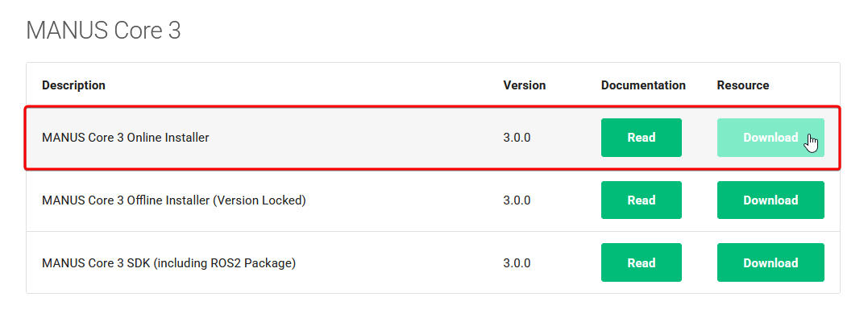Select the Resource column header
Image resolution: width=868 pixels, height=318 pixels.
click(x=743, y=85)
